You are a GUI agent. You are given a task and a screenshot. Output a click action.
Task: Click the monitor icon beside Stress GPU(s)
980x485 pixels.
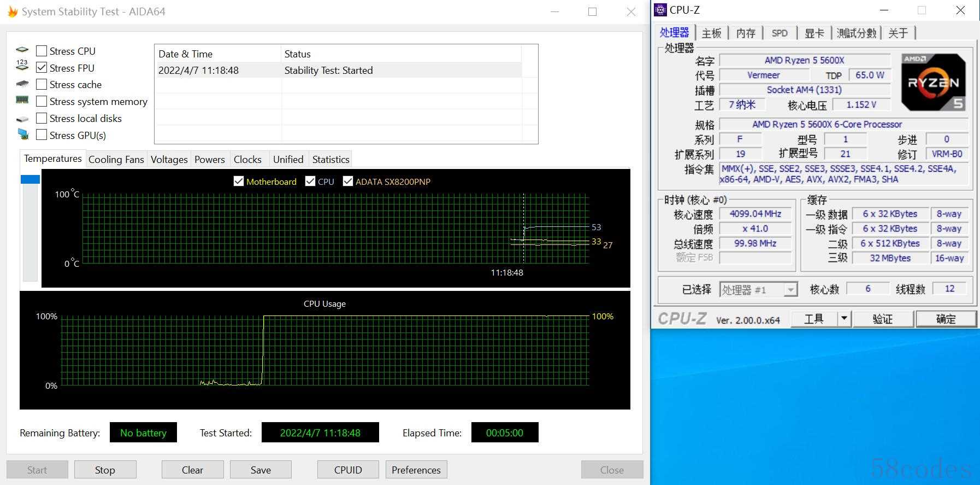[23, 134]
